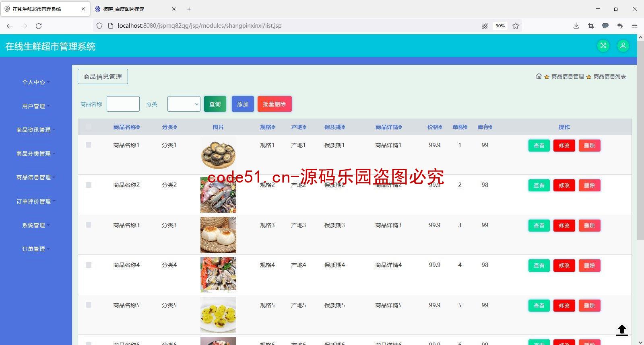Screen dimensions: 644x345
Task: Open the chat bubble toolbar icon
Action: (605, 26)
